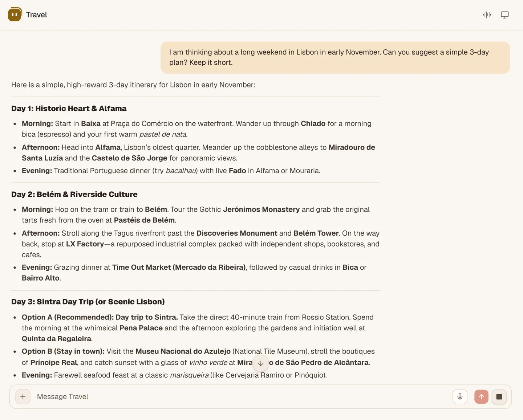Click the Day 2: Belém & Riverside Culture heading

click(74, 194)
